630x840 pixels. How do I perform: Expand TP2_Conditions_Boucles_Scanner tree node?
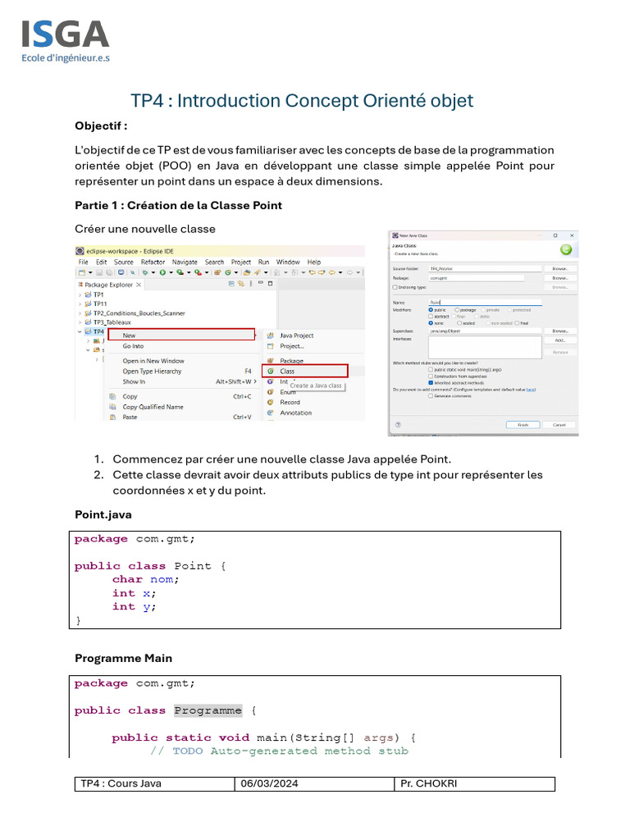[x=80, y=313]
